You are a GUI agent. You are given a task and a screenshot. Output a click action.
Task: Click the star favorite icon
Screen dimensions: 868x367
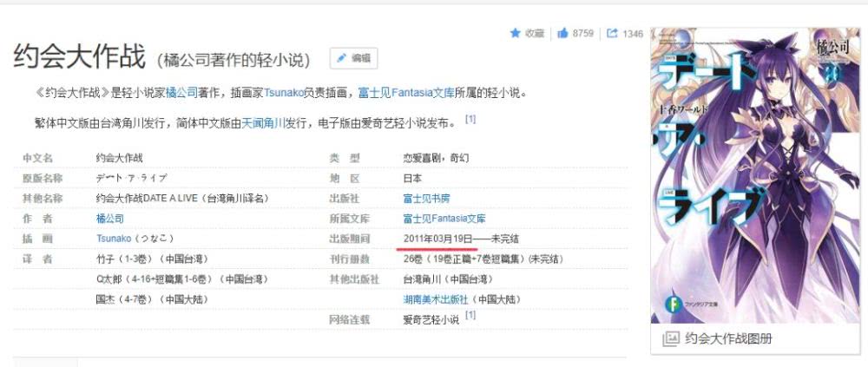point(515,34)
